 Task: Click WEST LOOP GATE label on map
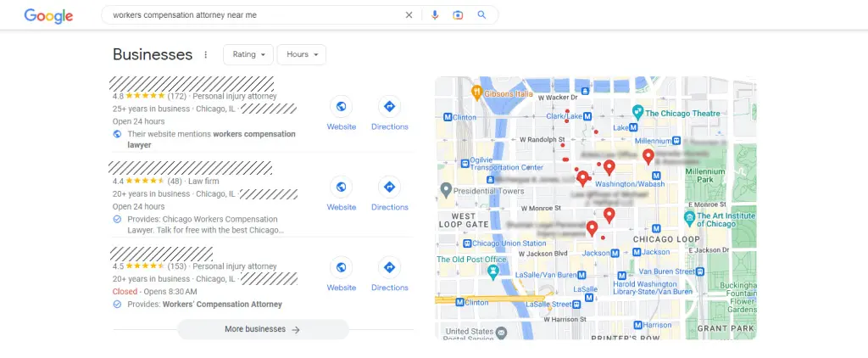(464, 220)
